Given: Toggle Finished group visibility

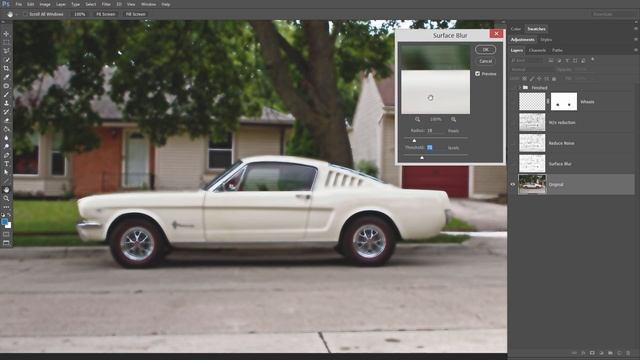Looking at the screenshot, I should point(513,88).
